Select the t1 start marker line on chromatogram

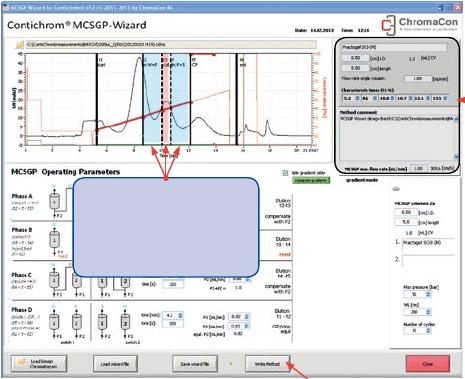[x=97, y=99]
